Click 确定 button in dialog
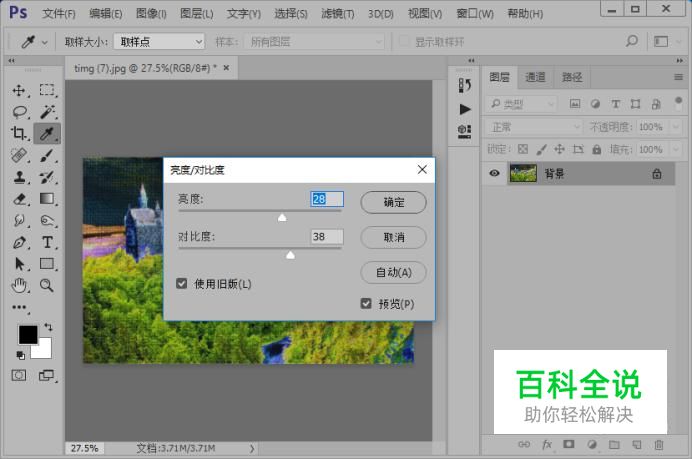The height and width of the screenshot is (459, 692). pyautogui.click(x=393, y=202)
